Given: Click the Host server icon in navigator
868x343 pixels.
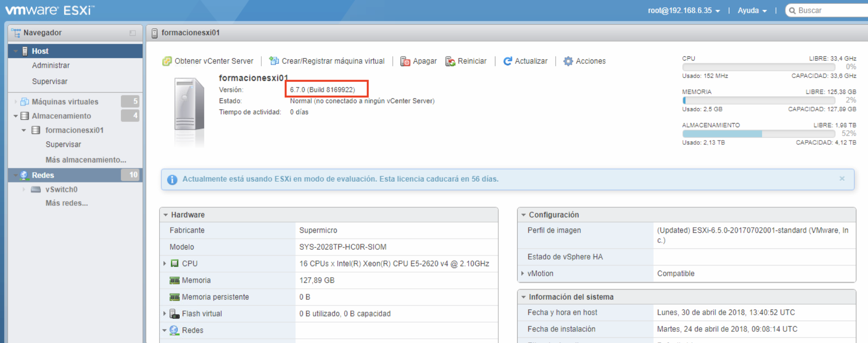Looking at the screenshot, I should pyautogui.click(x=25, y=51).
